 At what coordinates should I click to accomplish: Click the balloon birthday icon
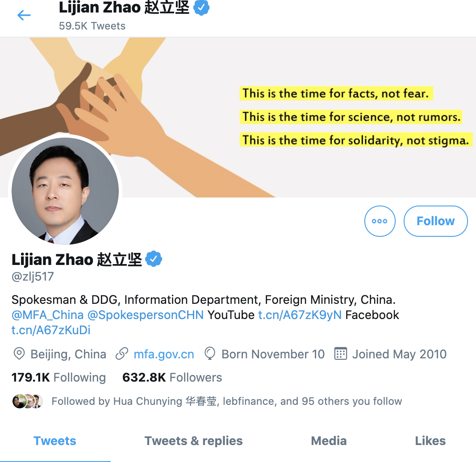(210, 354)
